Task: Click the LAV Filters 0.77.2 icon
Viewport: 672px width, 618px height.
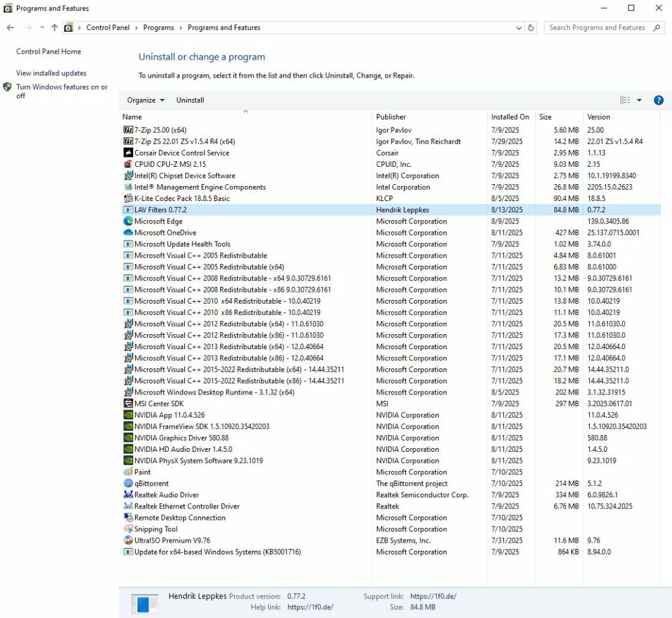Action: coord(128,210)
